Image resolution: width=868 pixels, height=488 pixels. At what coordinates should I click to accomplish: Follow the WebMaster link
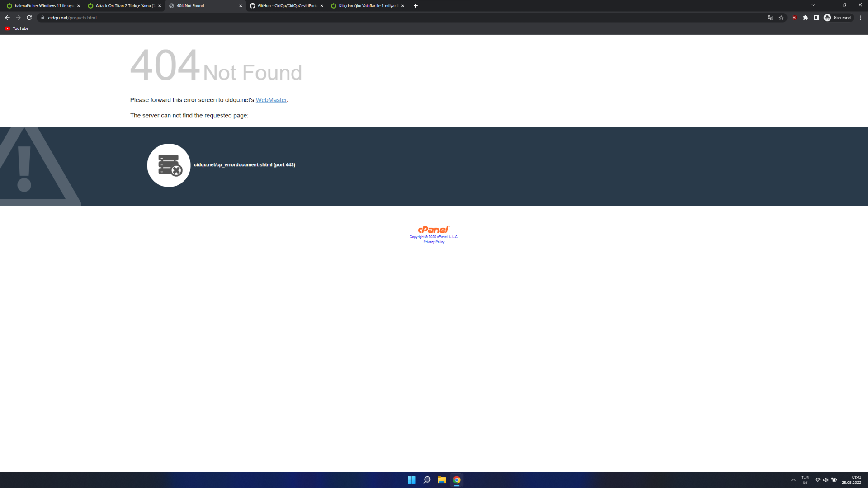tap(271, 100)
